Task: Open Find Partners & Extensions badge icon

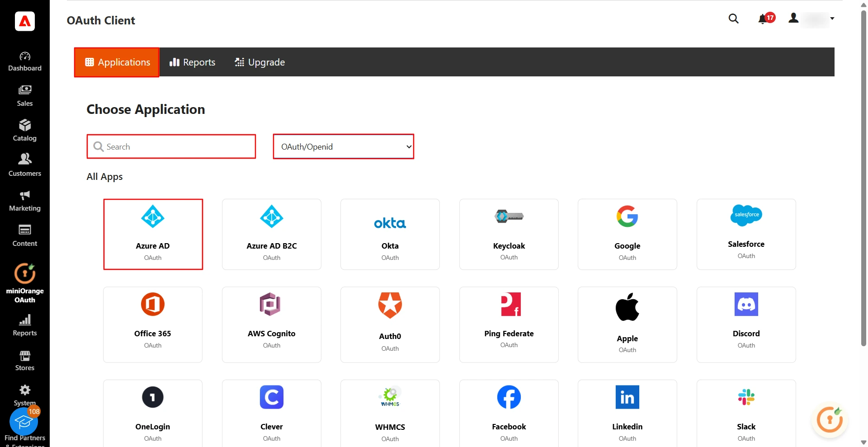Action: [x=24, y=422]
